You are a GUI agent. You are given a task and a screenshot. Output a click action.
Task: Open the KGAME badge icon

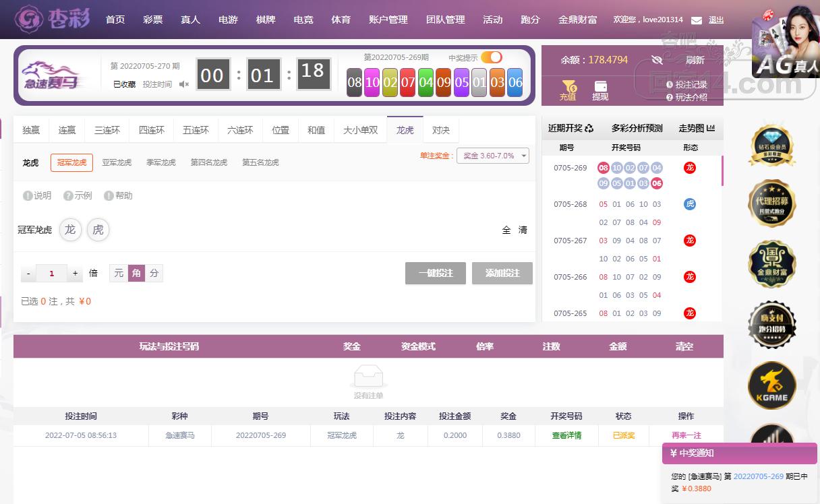(x=772, y=385)
